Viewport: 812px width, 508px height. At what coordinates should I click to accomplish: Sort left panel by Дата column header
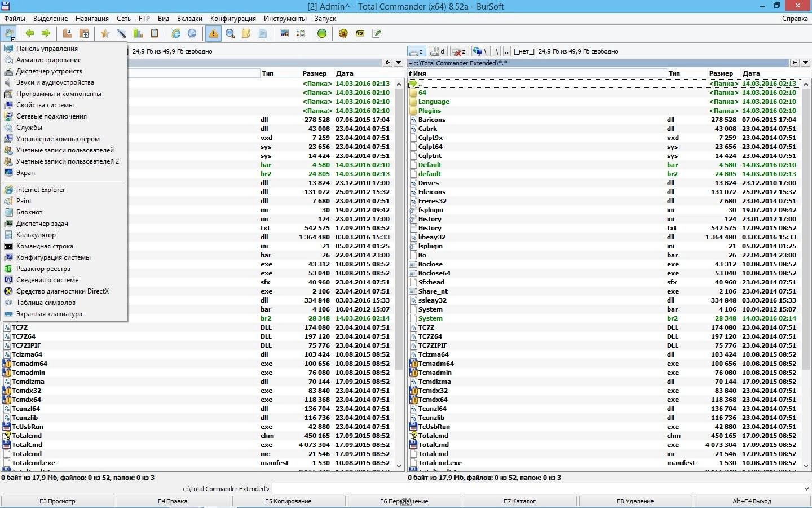(x=363, y=73)
